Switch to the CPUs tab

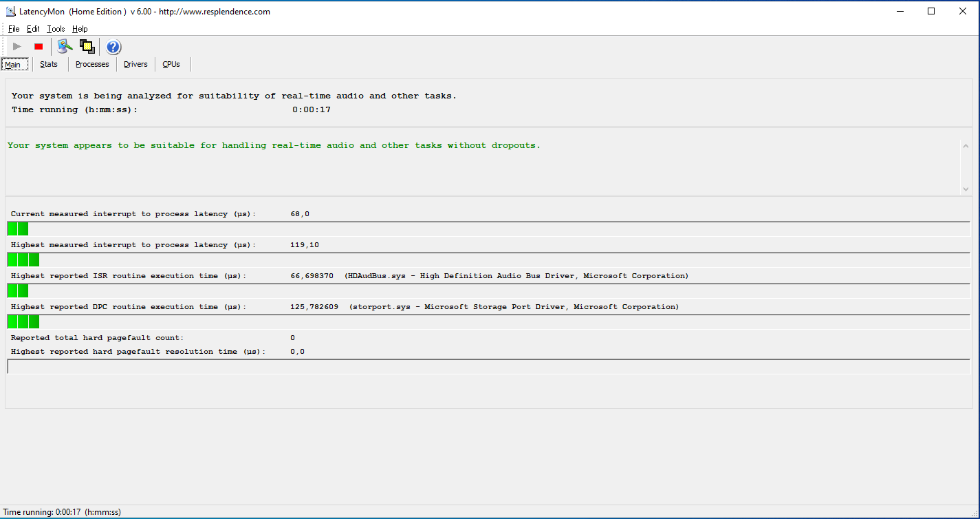coord(171,64)
